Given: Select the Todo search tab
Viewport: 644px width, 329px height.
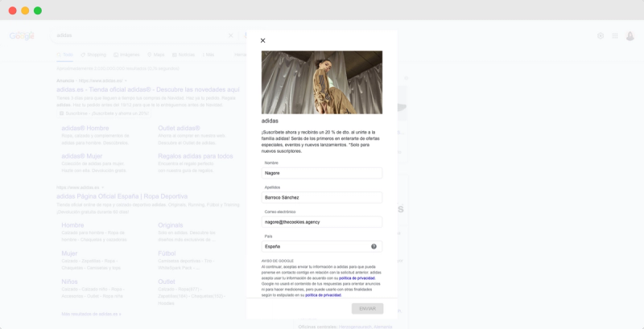Looking at the screenshot, I should [x=65, y=55].
